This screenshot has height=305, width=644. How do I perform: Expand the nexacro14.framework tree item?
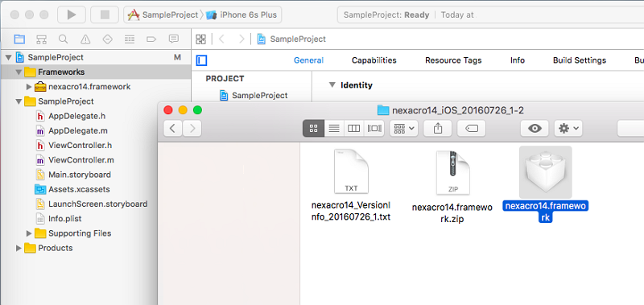[29, 87]
